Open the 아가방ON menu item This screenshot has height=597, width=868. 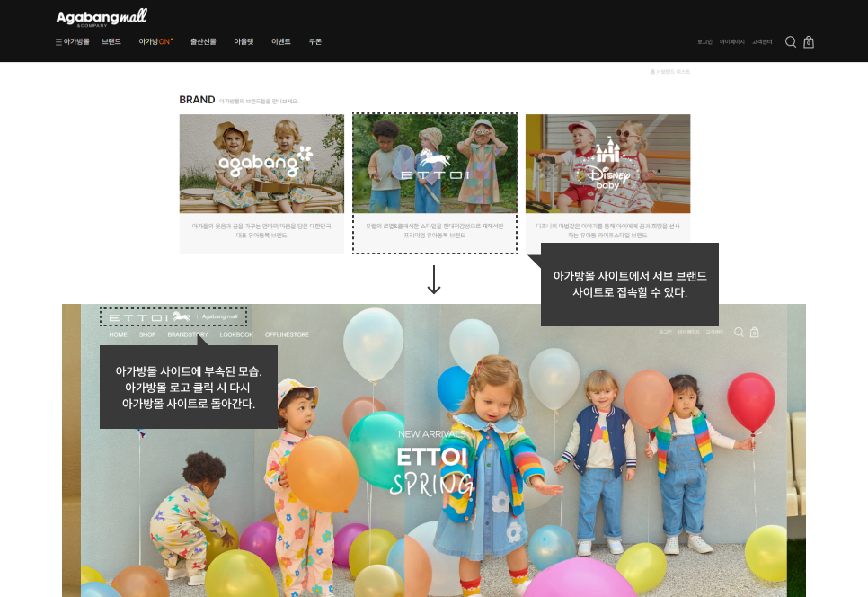point(155,42)
